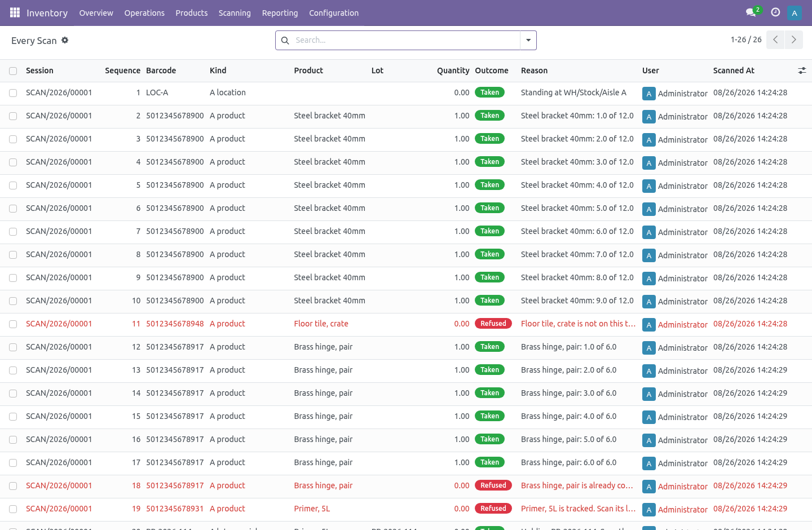812x530 pixels.
Task: Sort by the Sequence column header
Action: pos(122,70)
